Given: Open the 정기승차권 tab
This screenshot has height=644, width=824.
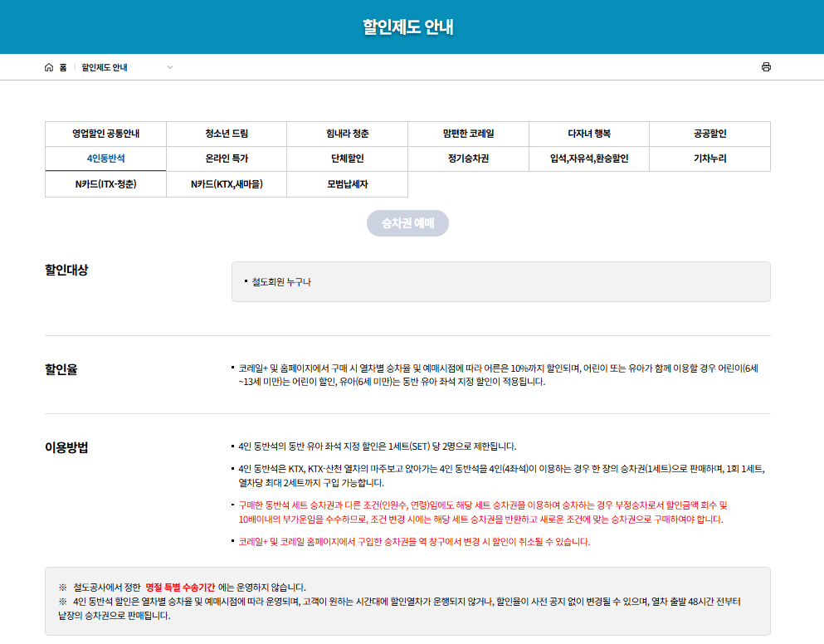Looking at the screenshot, I should [468, 159].
